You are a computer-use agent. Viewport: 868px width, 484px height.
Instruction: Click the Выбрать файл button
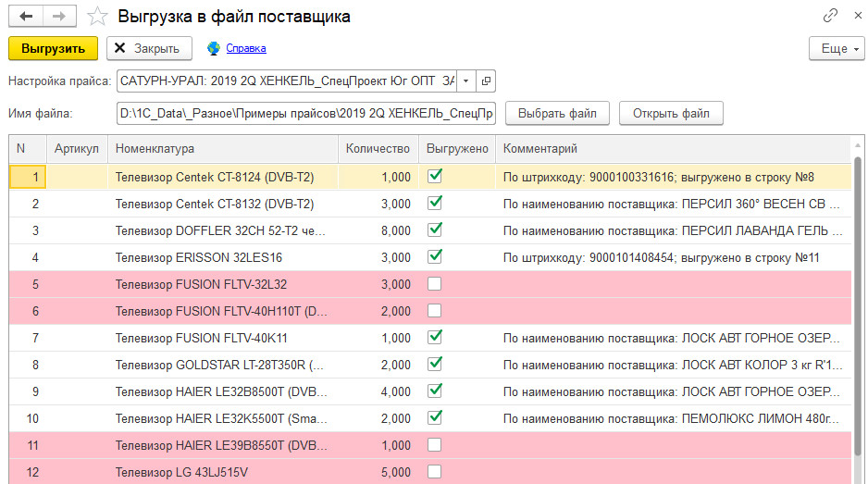(557, 114)
